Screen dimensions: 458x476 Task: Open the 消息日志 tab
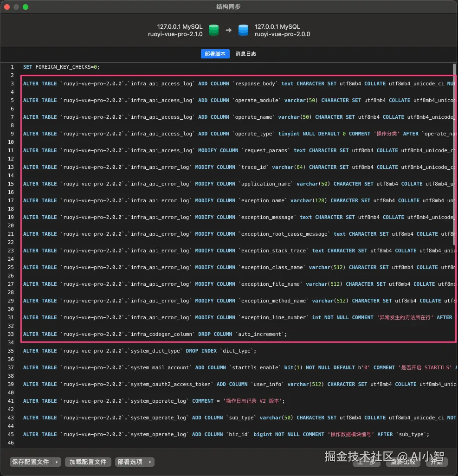[x=245, y=54]
